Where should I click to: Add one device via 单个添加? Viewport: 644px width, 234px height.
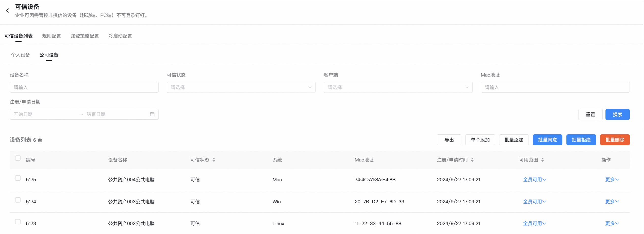[x=480, y=140]
